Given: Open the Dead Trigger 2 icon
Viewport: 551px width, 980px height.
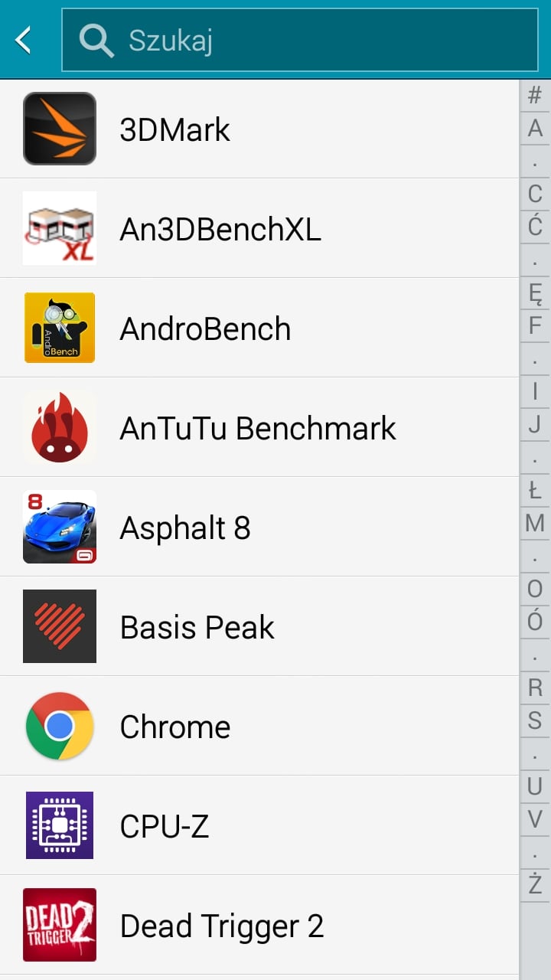Looking at the screenshot, I should (60, 925).
